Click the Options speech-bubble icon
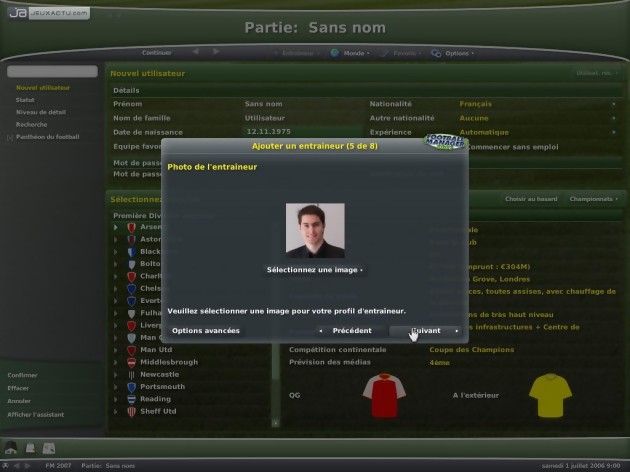The image size is (630, 472). (436, 53)
